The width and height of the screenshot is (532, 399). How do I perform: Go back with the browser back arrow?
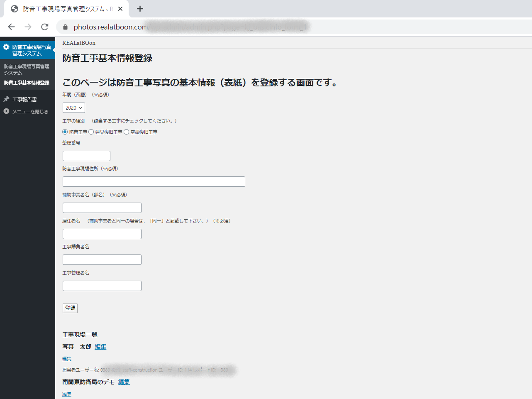click(11, 27)
